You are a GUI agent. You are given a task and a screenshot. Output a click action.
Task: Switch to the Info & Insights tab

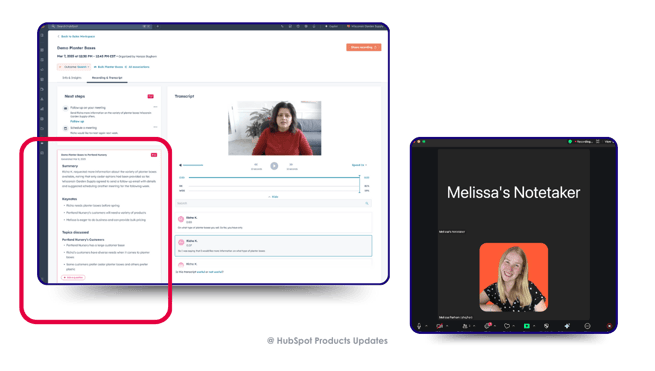tap(71, 78)
